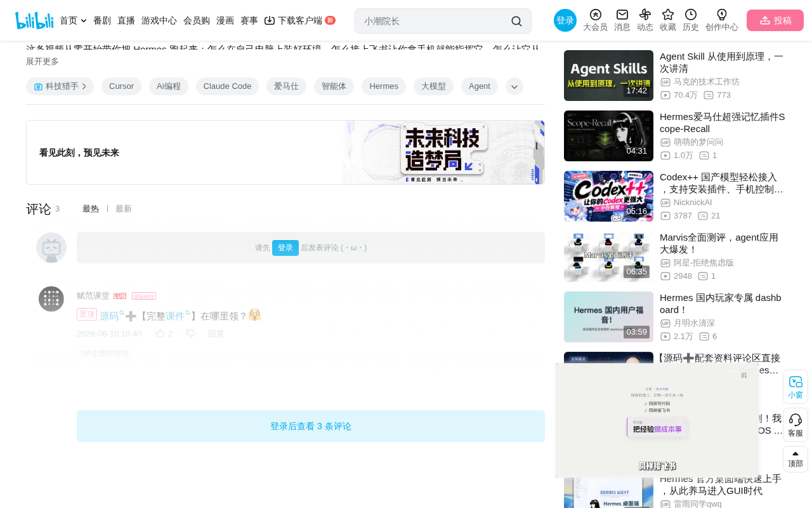Open 漫画 in the top navigation

[225, 20]
